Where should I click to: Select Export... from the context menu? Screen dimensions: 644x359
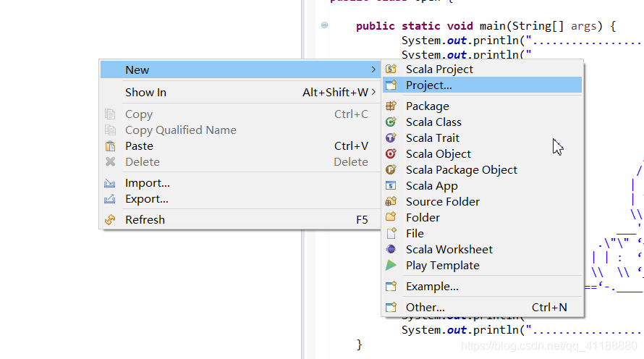240,199
